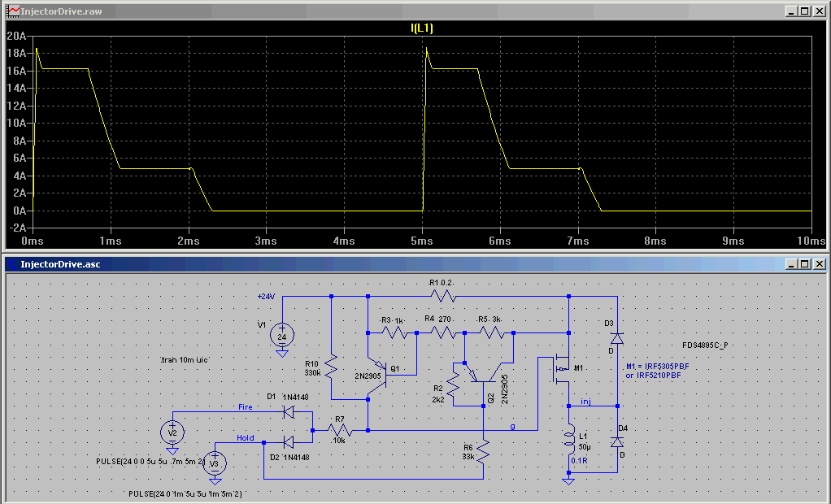Click the 0.1R series resistance label
The height and width of the screenshot is (504, 831).
[579, 461]
